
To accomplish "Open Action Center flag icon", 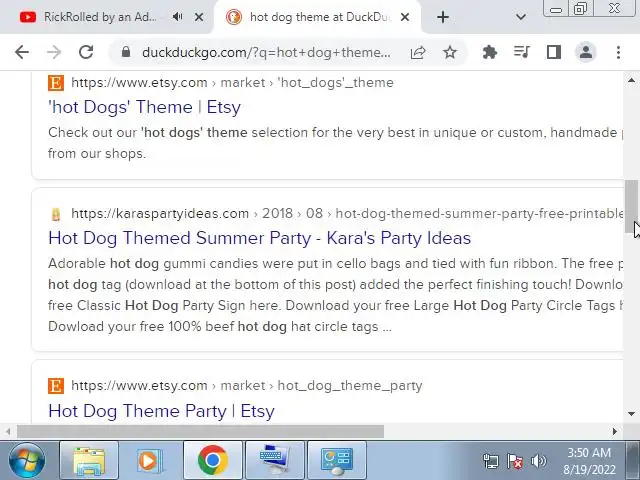I will pyautogui.click(x=515, y=461).
